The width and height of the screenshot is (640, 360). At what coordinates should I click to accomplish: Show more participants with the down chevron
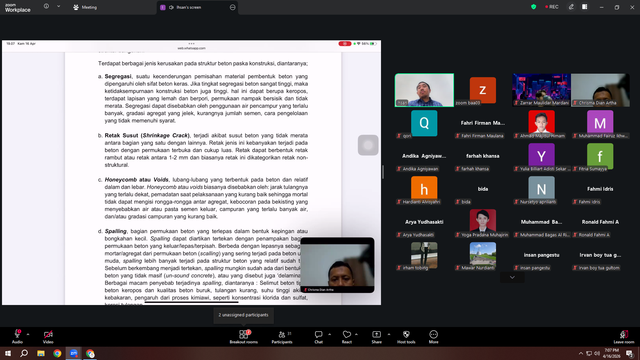coord(512,278)
